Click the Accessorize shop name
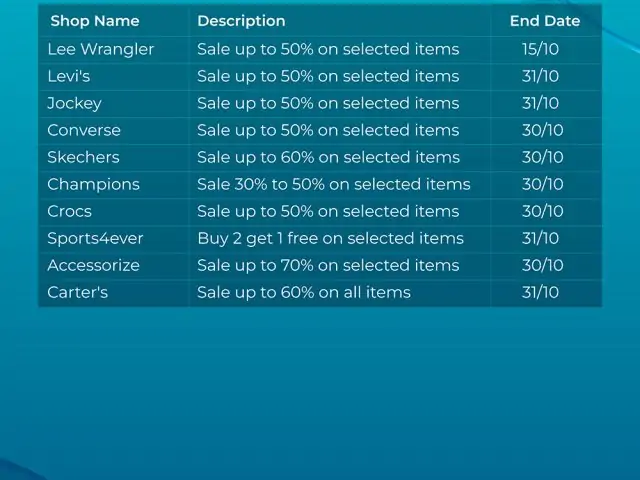The width and height of the screenshot is (640, 480). (93, 265)
